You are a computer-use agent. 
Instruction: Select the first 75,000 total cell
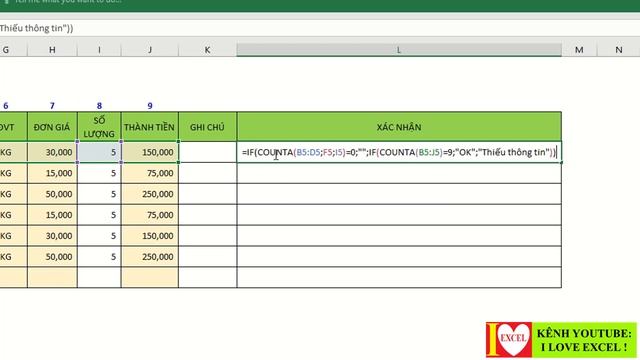tap(150, 173)
